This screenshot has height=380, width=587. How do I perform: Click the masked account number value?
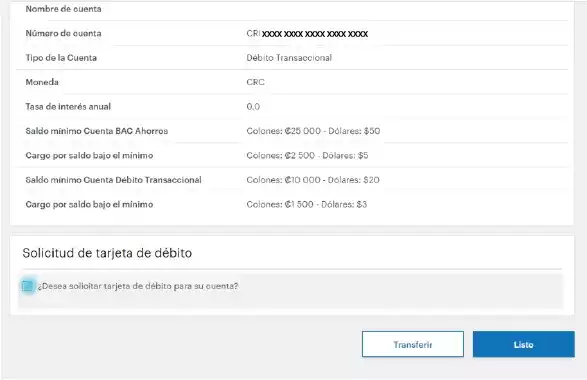point(307,34)
